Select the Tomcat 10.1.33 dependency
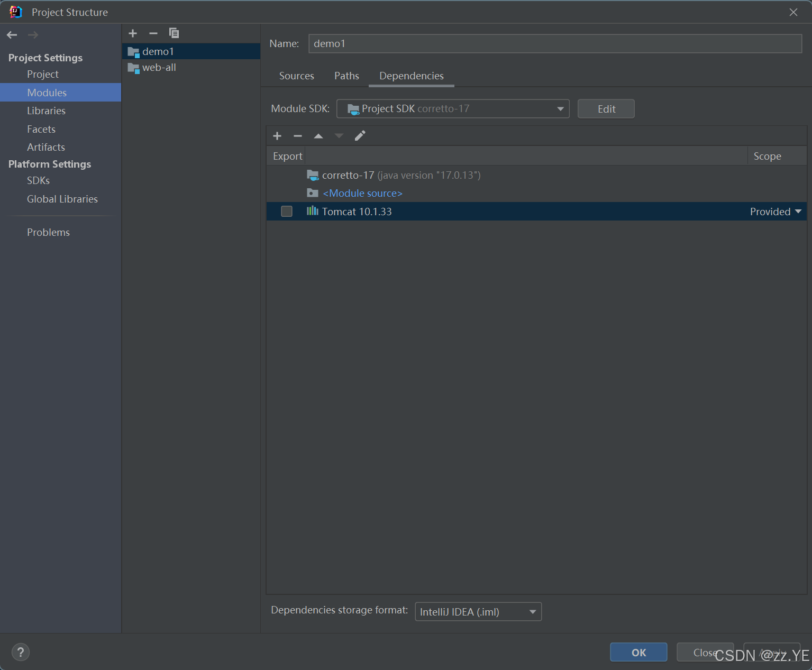This screenshot has width=812, height=670. 536,212
